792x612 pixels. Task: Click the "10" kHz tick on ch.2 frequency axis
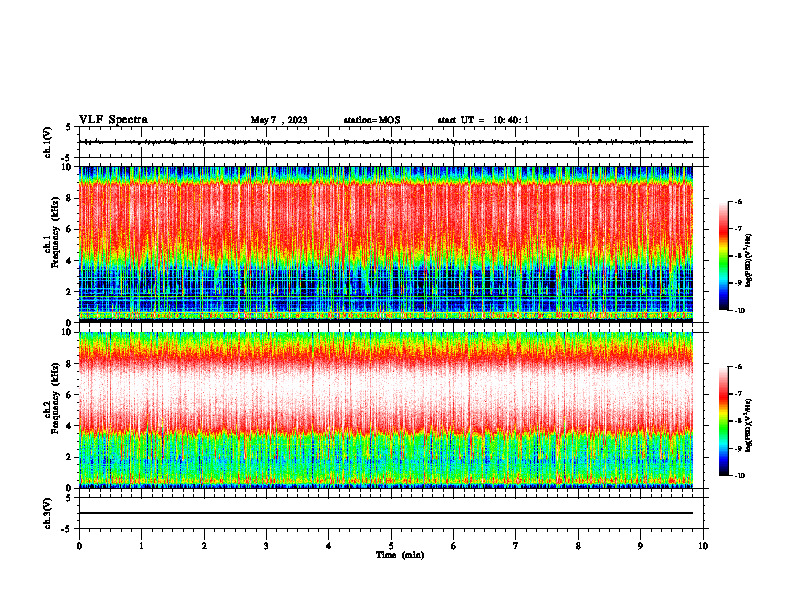click(69, 332)
